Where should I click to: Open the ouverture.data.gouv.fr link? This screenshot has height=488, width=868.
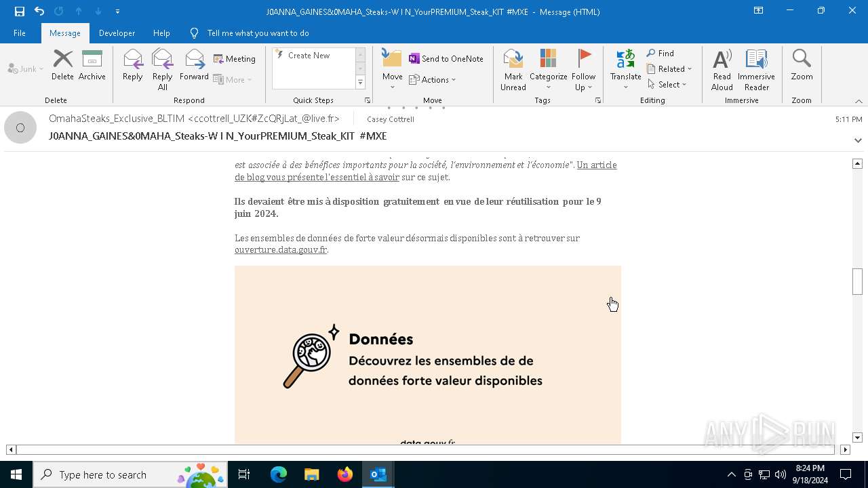[281, 249]
